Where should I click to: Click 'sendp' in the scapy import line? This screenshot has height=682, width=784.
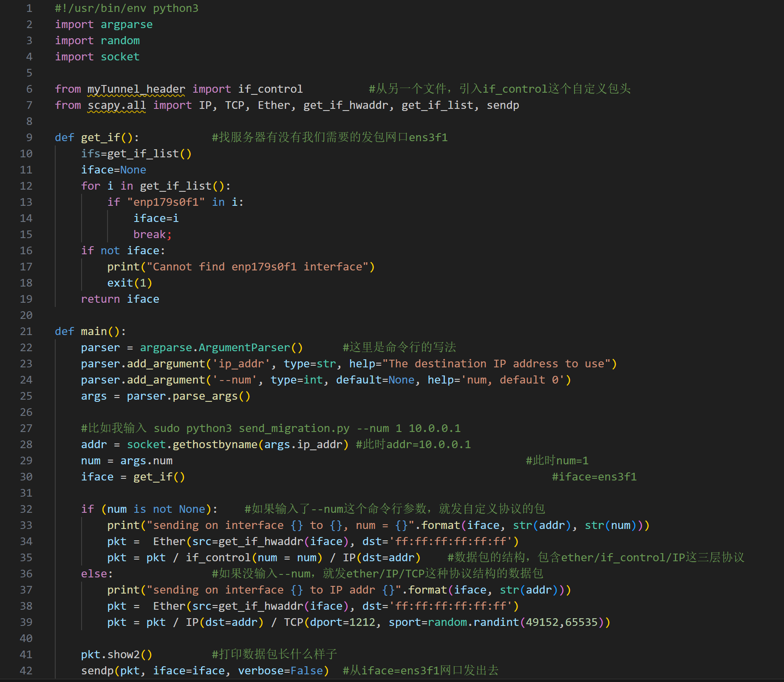coord(503,105)
